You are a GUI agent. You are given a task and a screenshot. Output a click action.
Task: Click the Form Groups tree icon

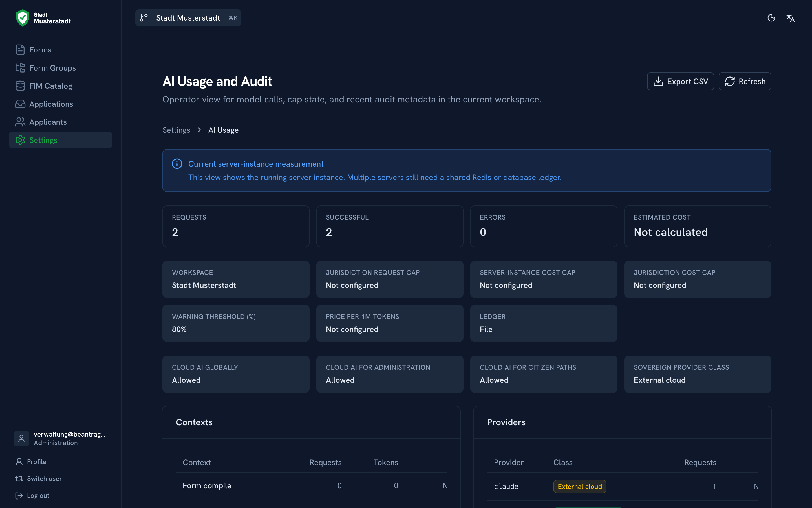[x=20, y=68]
